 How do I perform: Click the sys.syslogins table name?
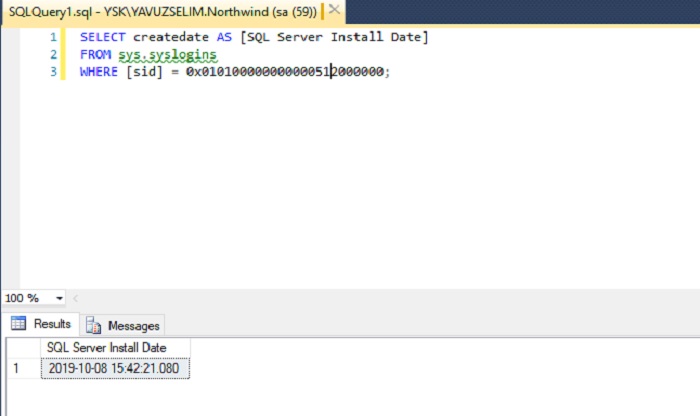click(167, 55)
